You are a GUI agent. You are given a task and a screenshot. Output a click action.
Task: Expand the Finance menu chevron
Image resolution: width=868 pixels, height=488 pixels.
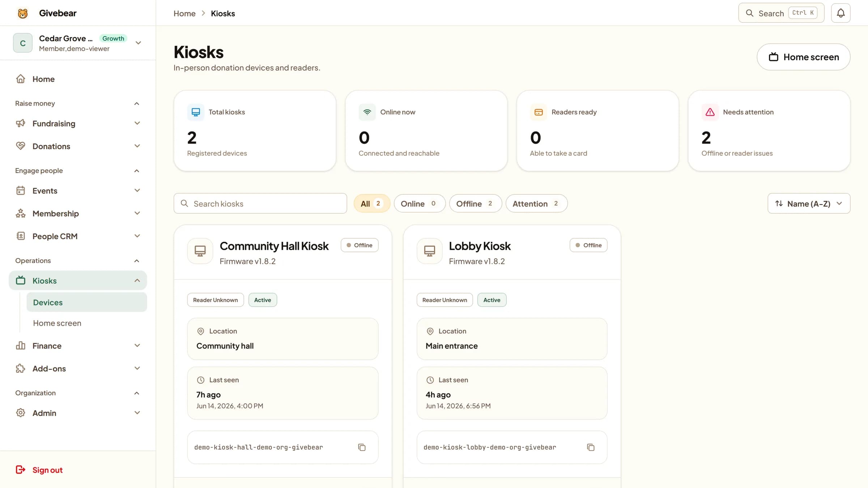137,346
